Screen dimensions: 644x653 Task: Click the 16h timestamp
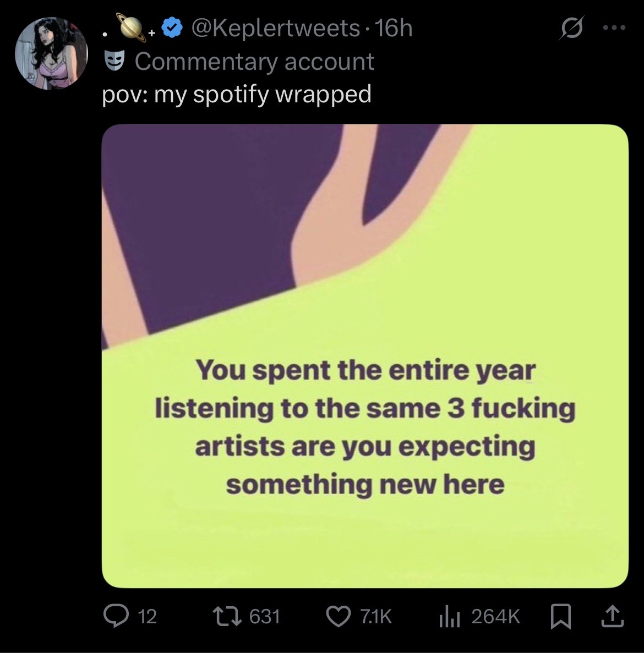pos(393,28)
